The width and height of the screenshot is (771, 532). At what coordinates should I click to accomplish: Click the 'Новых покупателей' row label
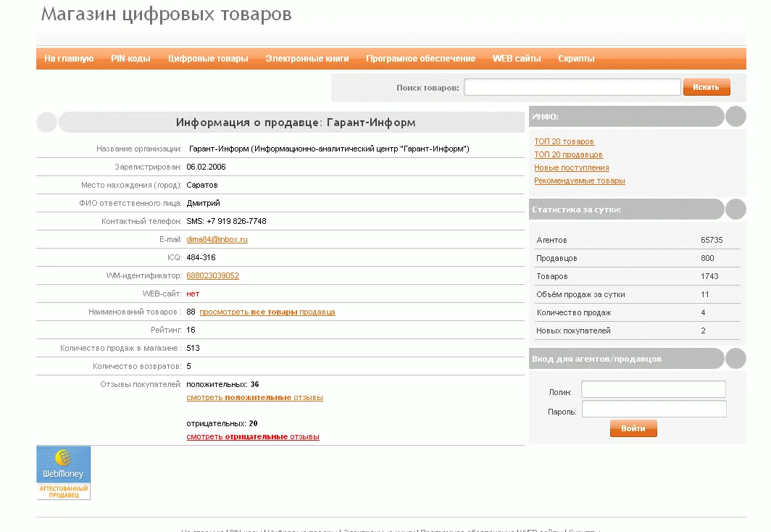[573, 331]
